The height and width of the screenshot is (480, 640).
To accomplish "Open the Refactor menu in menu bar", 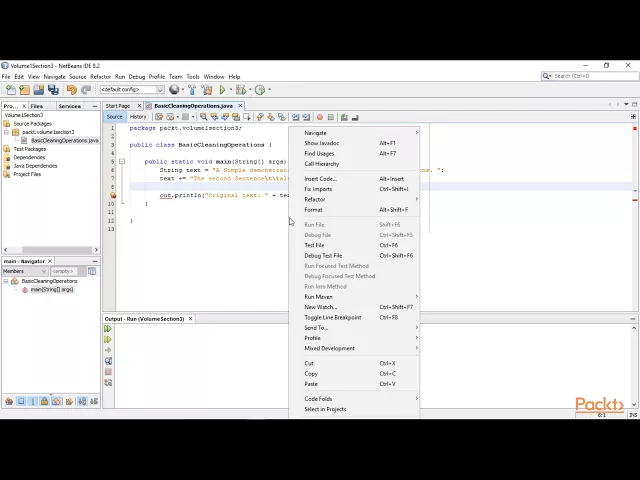I will click(100, 76).
